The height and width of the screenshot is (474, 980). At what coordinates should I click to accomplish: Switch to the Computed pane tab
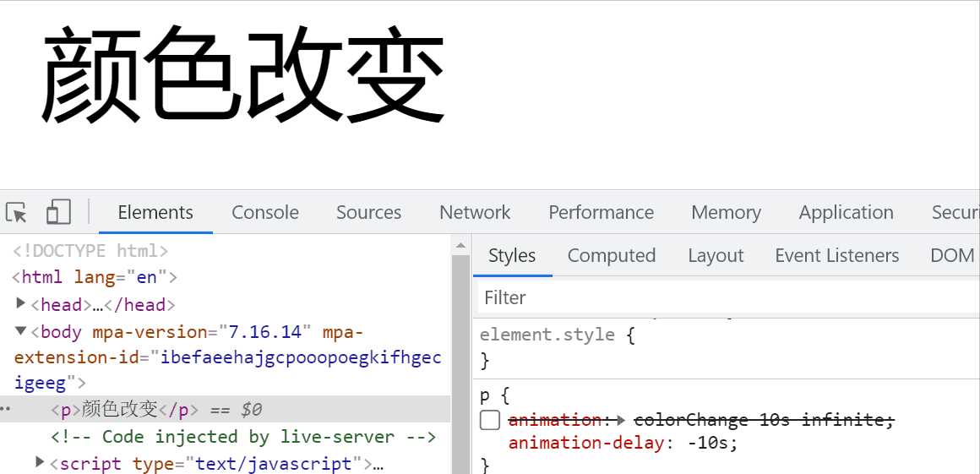[612, 256]
